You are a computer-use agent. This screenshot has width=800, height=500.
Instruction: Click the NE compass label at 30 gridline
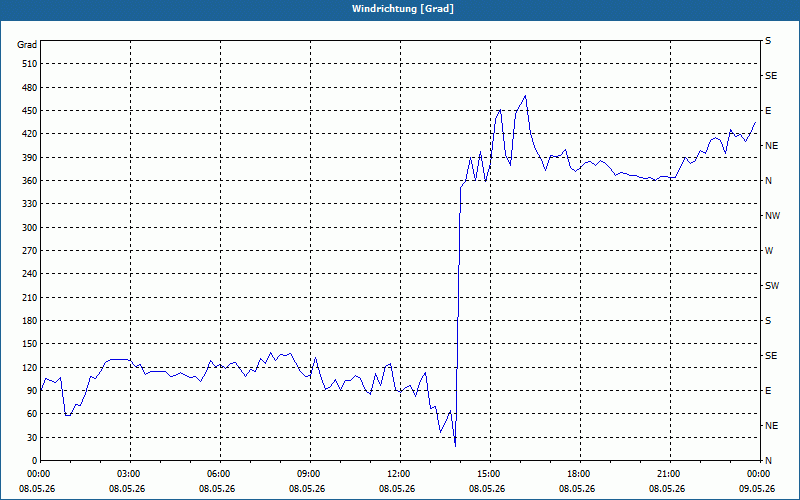(x=771, y=426)
